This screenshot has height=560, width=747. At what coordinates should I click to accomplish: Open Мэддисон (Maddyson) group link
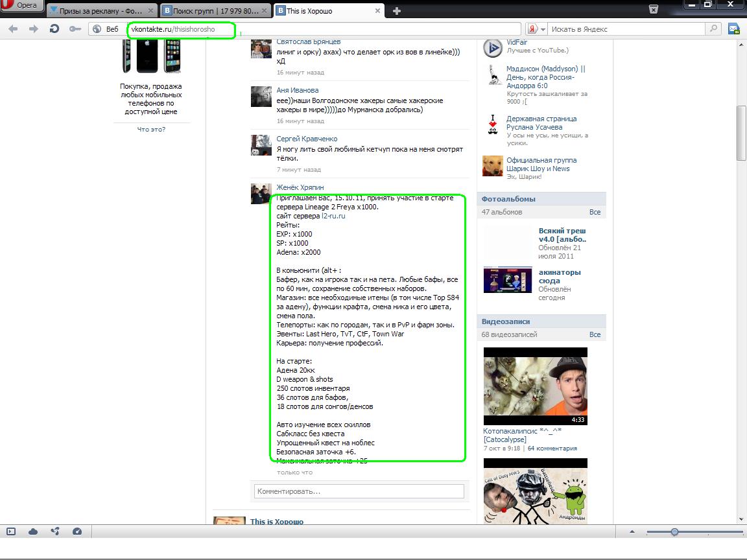(x=546, y=77)
